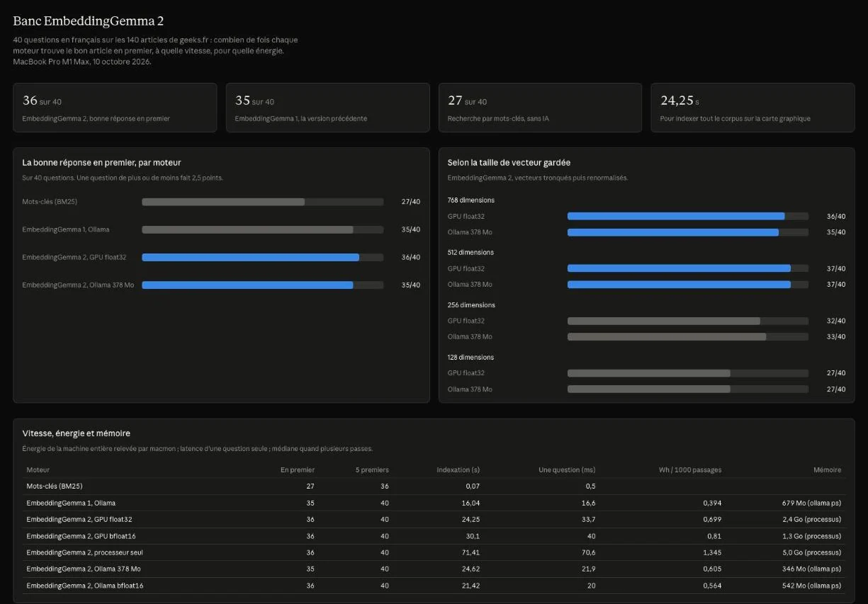Click the "5 premiers" column header
This screenshot has width=868, height=604.
tap(372, 469)
